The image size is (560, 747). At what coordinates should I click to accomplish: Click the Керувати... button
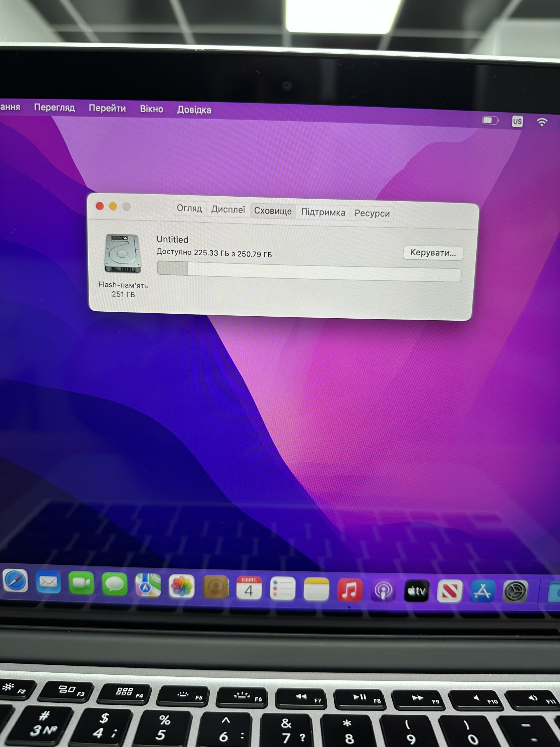point(433,253)
